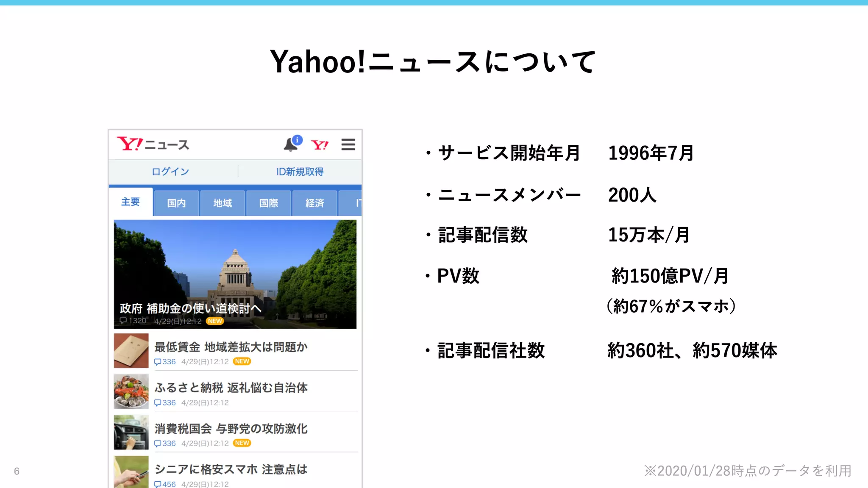Open article 最低賃金 地域差拡大は問題か
868x488 pixels.
[231, 347]
